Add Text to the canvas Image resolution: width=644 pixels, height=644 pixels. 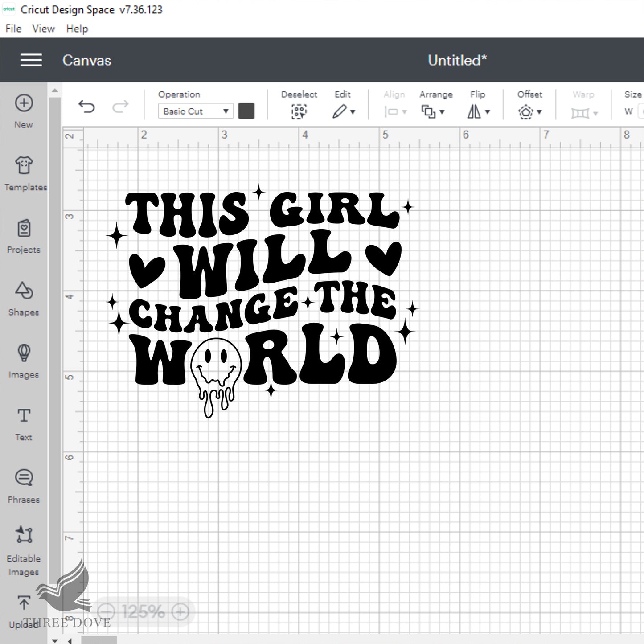[x=24, y=423]
